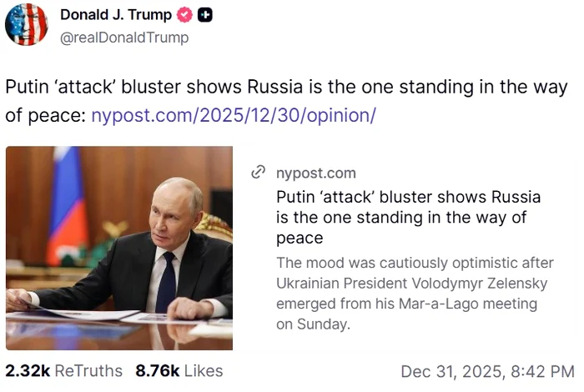Viewport: 584px width, 392px height.
Task: Click the 2.32k ReTruths number
Action: 28,370
